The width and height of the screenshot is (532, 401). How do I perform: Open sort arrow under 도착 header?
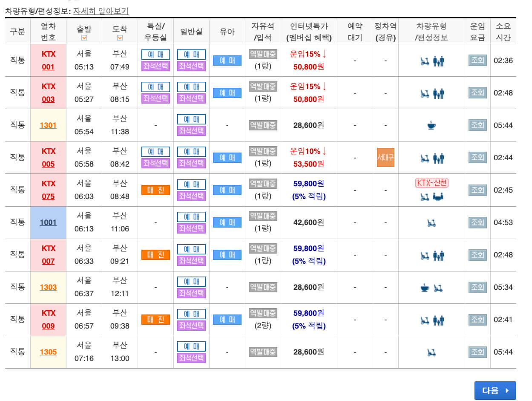(120, 38)
